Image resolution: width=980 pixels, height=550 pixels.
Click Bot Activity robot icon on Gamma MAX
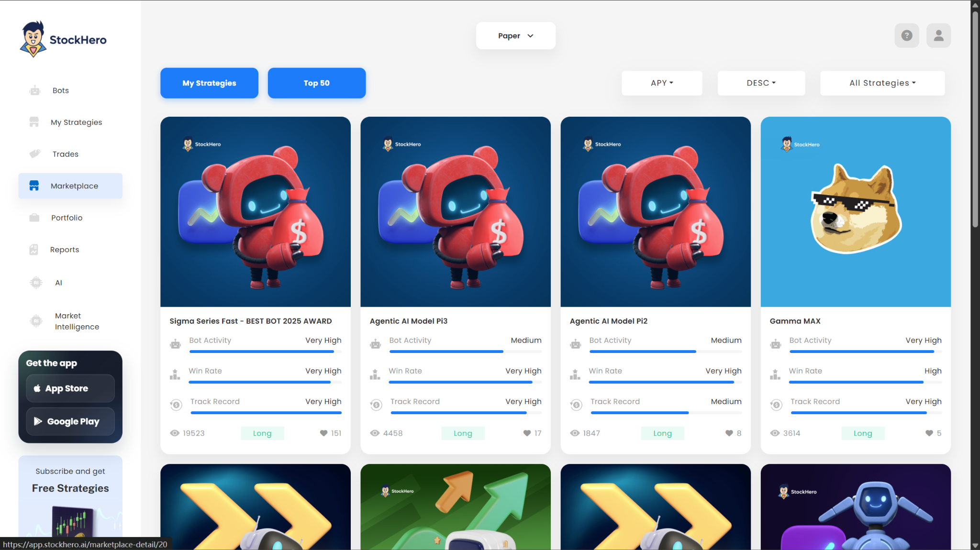click(776, 344)
